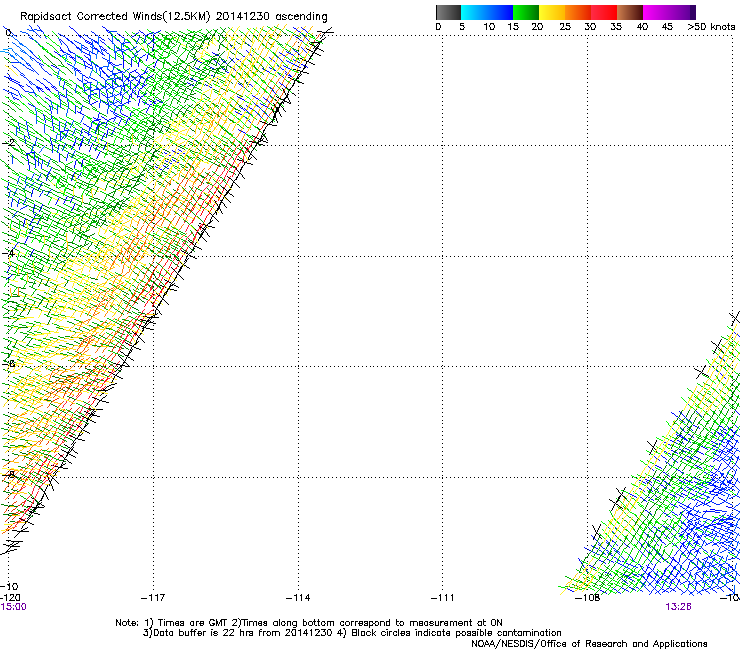Click the green 15-20 knots color segment
The height and width of the screenshot is (650, 740).
point(526,12)
